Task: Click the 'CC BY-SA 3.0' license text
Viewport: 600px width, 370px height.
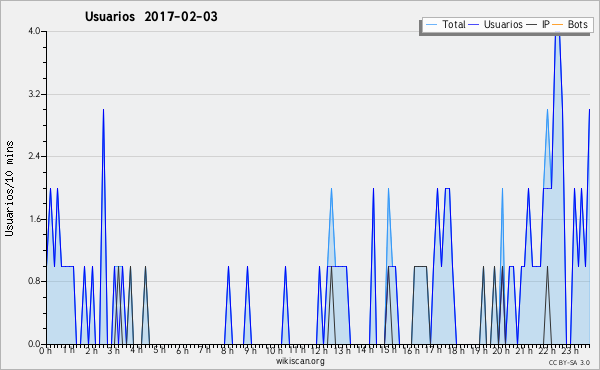Action: click(x=569, y=362)
